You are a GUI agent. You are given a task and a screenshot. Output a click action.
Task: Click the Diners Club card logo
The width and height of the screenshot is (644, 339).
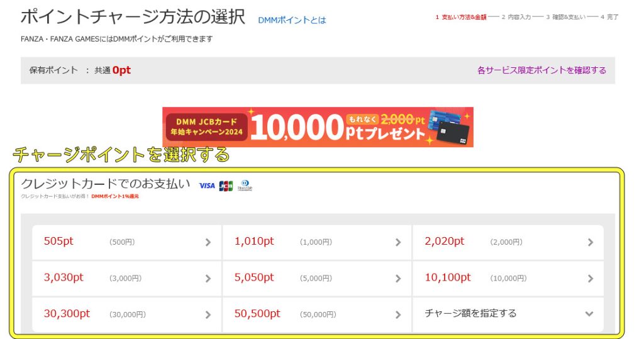click(245, 186)
